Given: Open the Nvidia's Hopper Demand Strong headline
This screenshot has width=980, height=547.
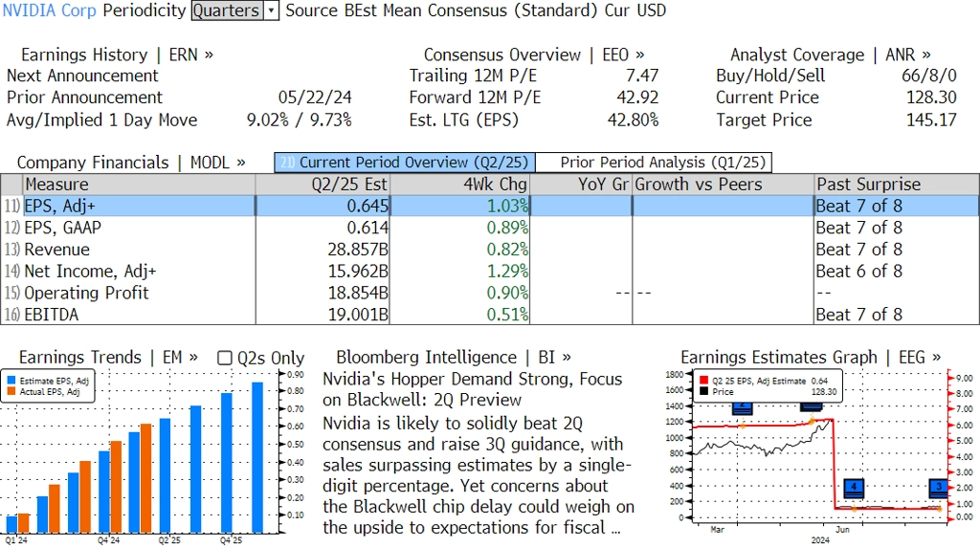Looking at the screenshot, I should coord(473,389).
